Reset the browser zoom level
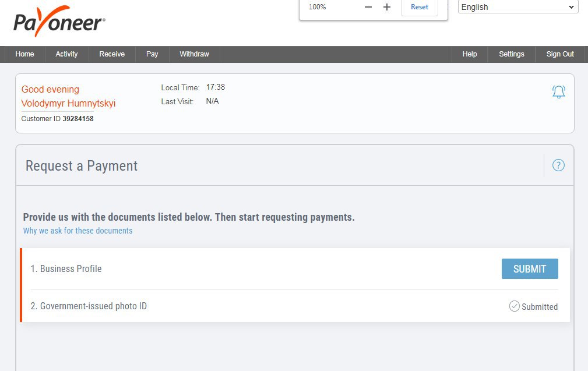 [419, 7]
